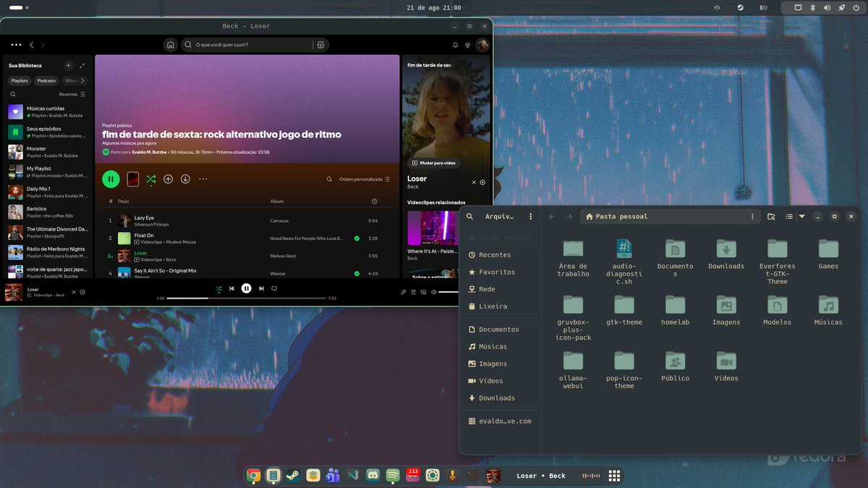The image size is (868, 488).
Task: Search within Sua Biblioteca
Action: (13, 94)
